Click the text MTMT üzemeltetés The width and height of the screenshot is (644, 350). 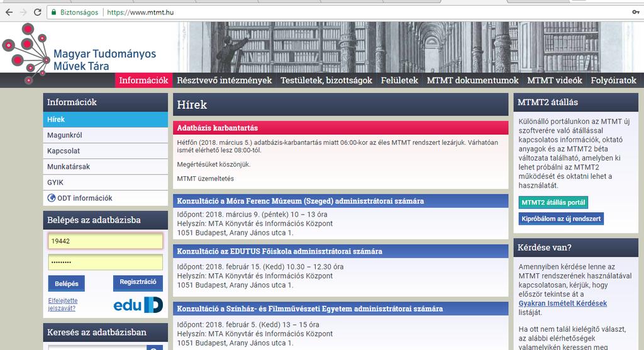tap(206, 179)
